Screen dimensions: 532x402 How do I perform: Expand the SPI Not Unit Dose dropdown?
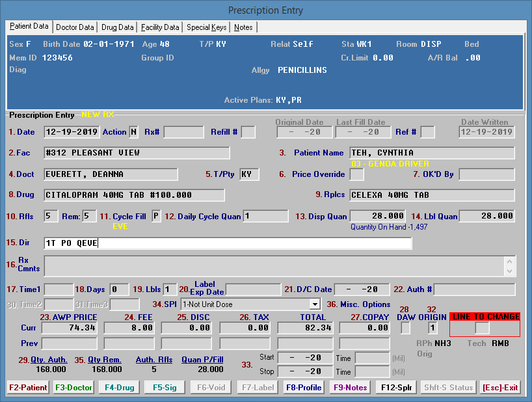tap(315, 304)
